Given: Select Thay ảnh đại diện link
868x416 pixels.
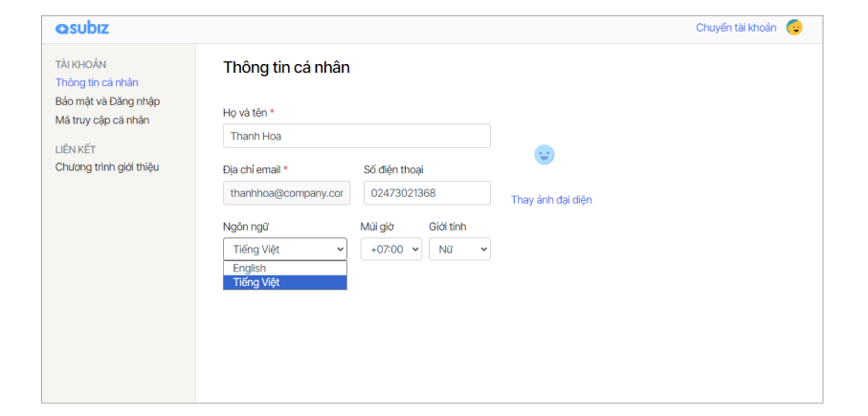Looking at the screenshot, I should (x=551, y=200).
